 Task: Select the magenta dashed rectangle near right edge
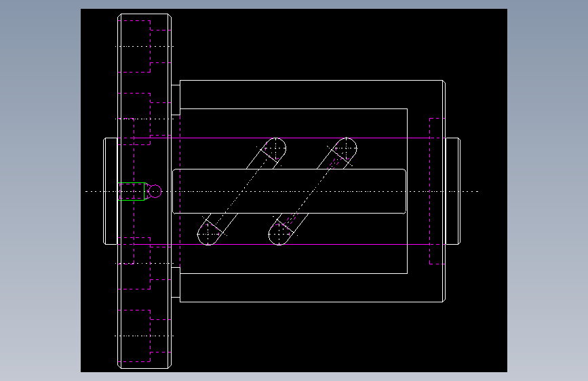coord(437,191)
